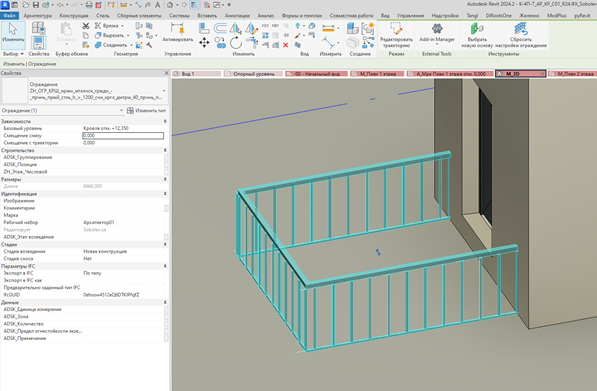
Task: Select the Rotate tool circular arrow
Action: 236,43
